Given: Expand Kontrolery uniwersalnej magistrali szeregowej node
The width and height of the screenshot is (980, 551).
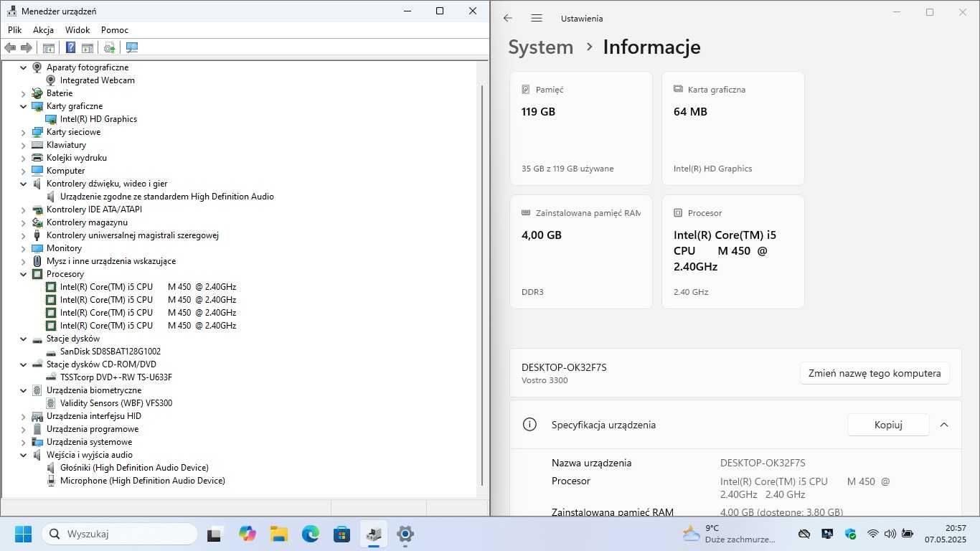Looking at the screenshot, I should point(23,235).
